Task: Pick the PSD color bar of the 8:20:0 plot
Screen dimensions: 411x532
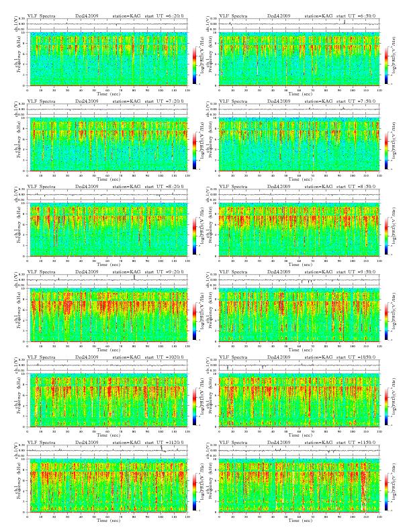Action: (194, 236)
